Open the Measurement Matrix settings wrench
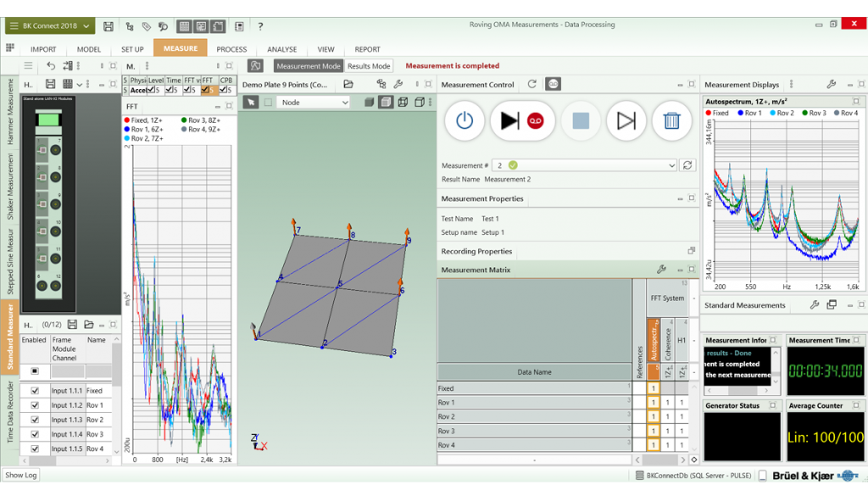Image resolution: width=868 pixels, height=496 pixels. [662, 270]
